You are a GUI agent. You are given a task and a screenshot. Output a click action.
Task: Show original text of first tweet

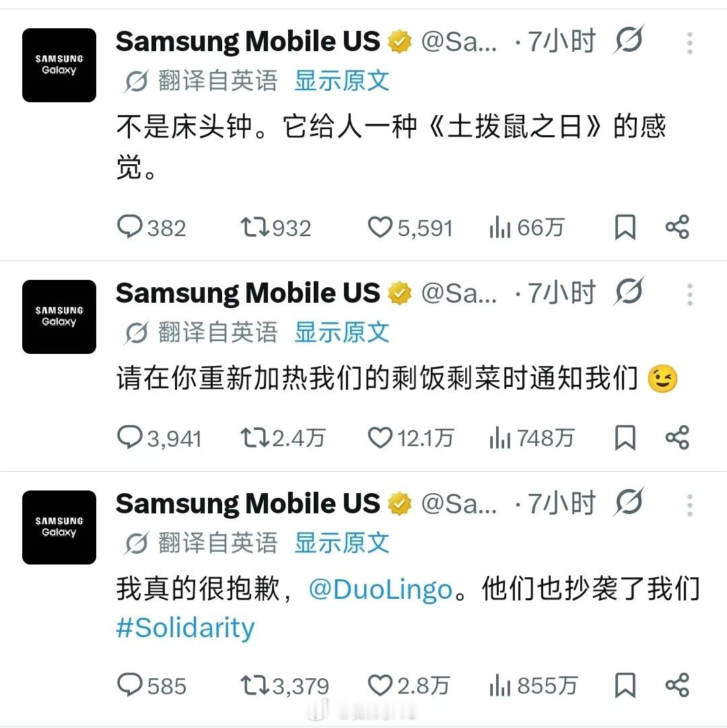[x=342, y=81]
